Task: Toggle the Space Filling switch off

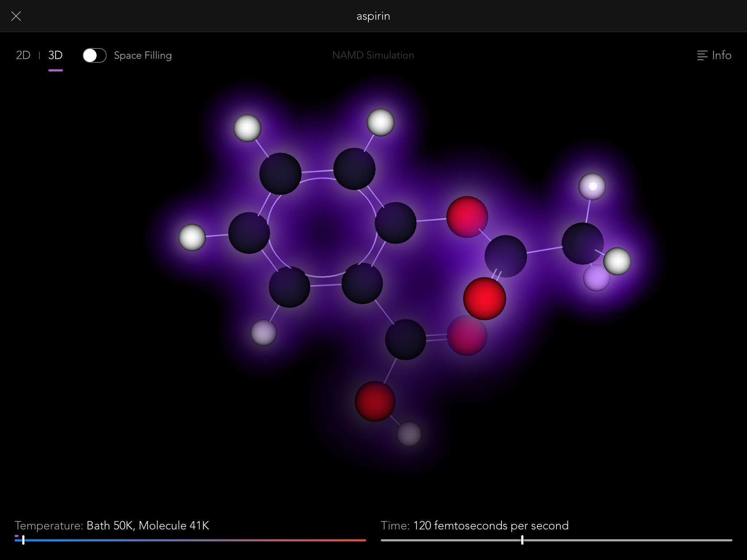Action: click(94, 55)
